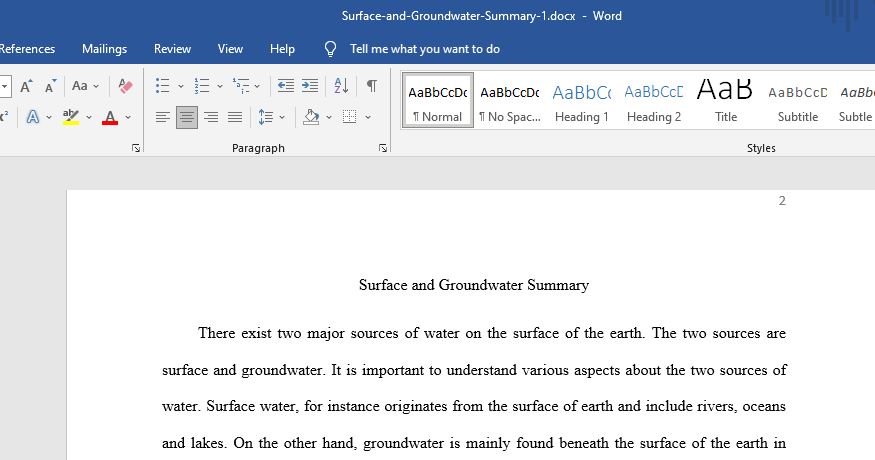Open Paragraph settings dialog launcher
875x460 pixels.
[382, 148]
